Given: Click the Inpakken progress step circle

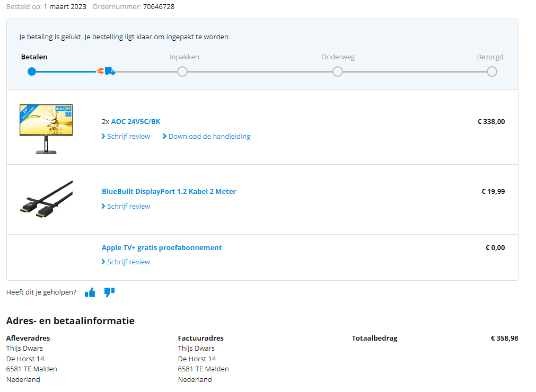Looking at the screenshot, I should click(x=182, y=72).
